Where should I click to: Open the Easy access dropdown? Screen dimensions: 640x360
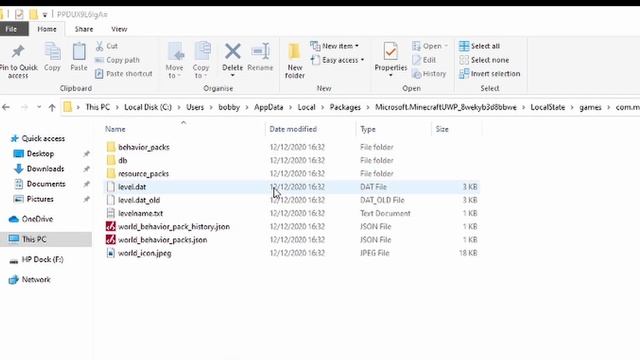[337, 60]
